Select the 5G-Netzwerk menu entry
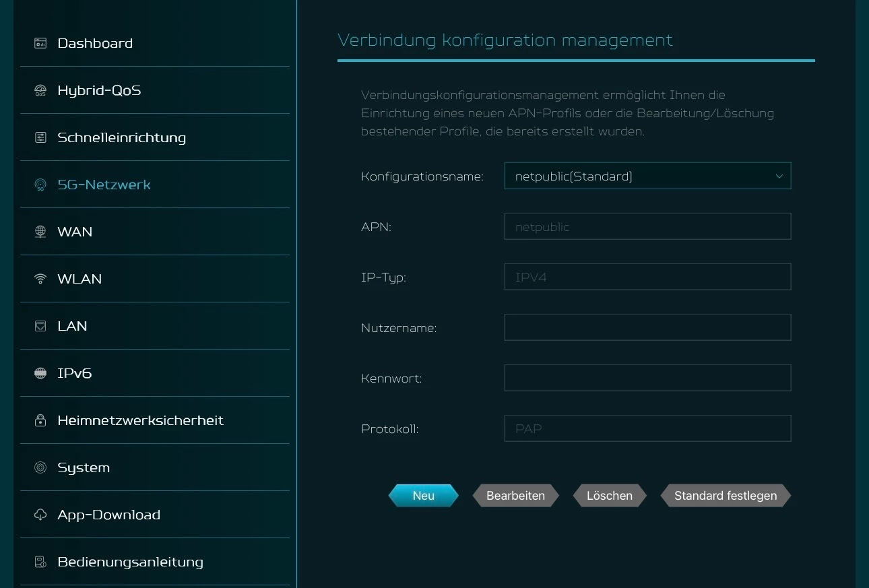Viewport: 869px width, 588px height. coord(155,185)
